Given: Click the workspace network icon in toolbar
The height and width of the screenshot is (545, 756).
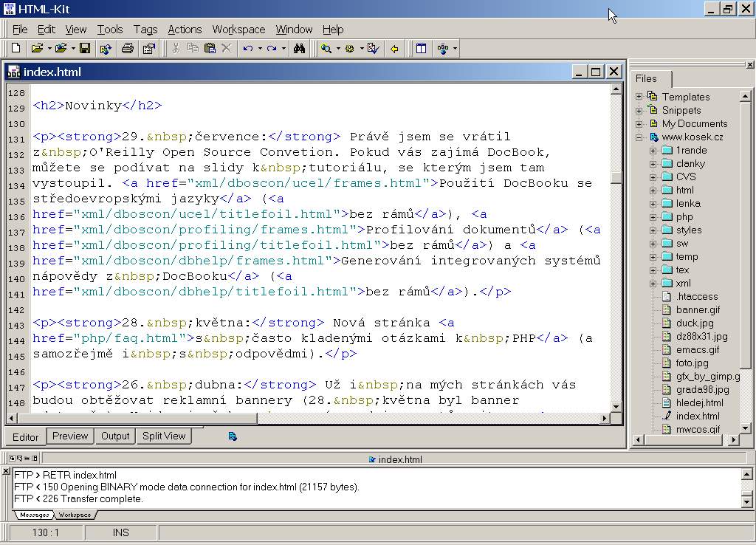Looking at the screenshot, I should pos(443,48).
